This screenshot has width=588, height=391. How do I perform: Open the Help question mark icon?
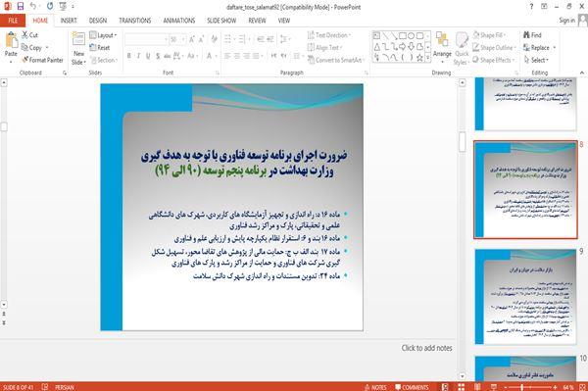pos(531,7)
